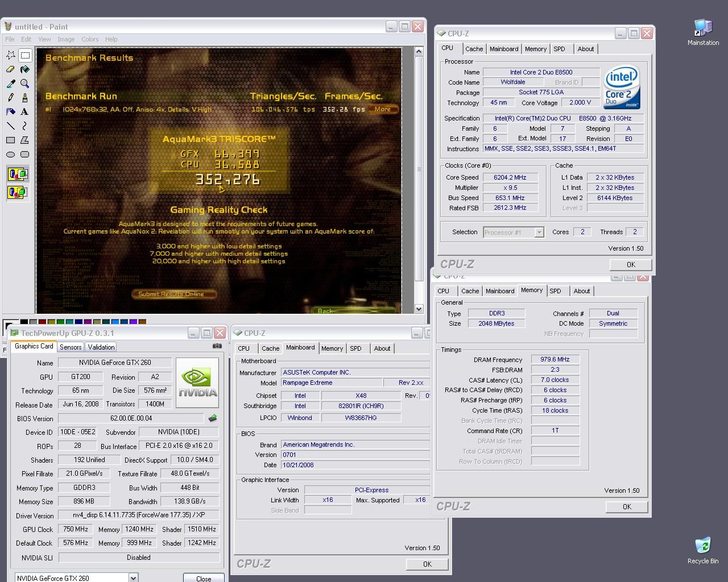Screen dimensions: 728x582
Task: Click the GPU-Z camera screenshot icon
Action: pos(217,346)
